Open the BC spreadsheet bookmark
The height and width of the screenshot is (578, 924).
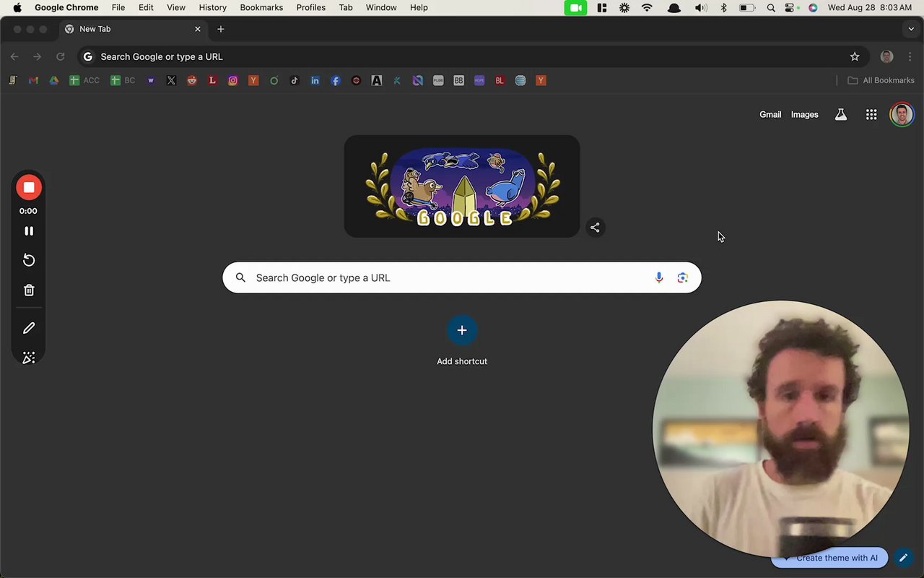pos(123,81)
